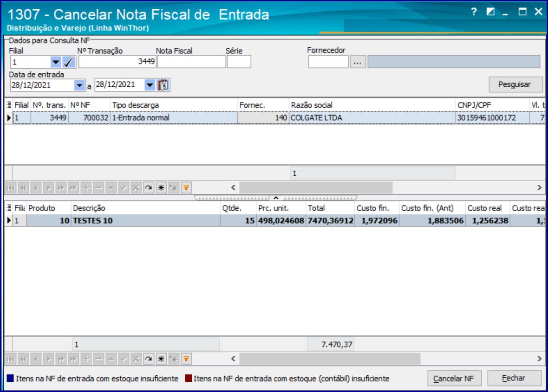This screenshot has height=392, width=548.
Task: Click the bookmark asterisk in NF grid navigator
Action: 161,188
